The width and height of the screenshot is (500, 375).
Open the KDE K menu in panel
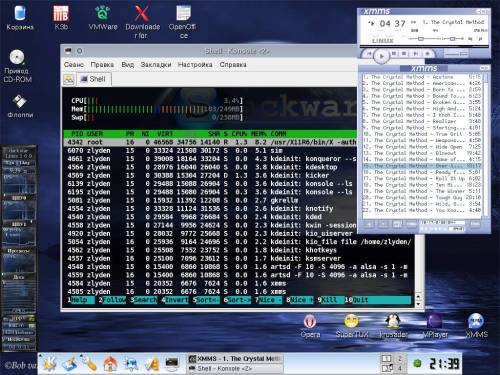point(49,363)
